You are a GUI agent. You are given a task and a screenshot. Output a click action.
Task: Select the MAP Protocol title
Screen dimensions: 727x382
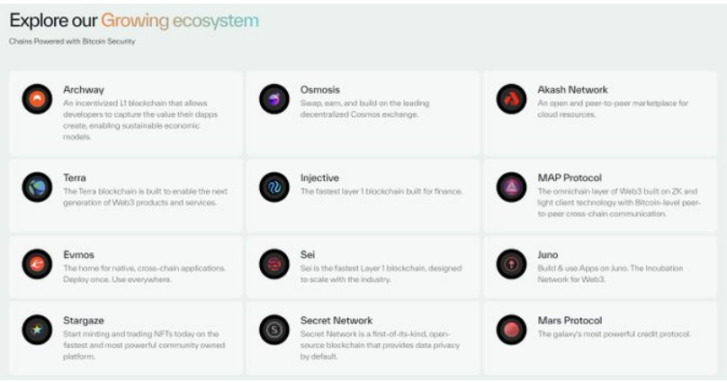(x=569, y=178)
